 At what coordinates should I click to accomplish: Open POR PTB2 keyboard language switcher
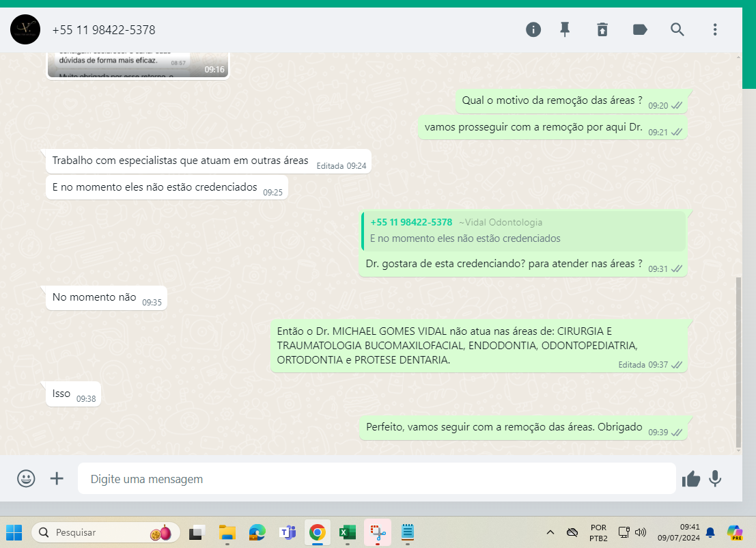coord(598,532)
